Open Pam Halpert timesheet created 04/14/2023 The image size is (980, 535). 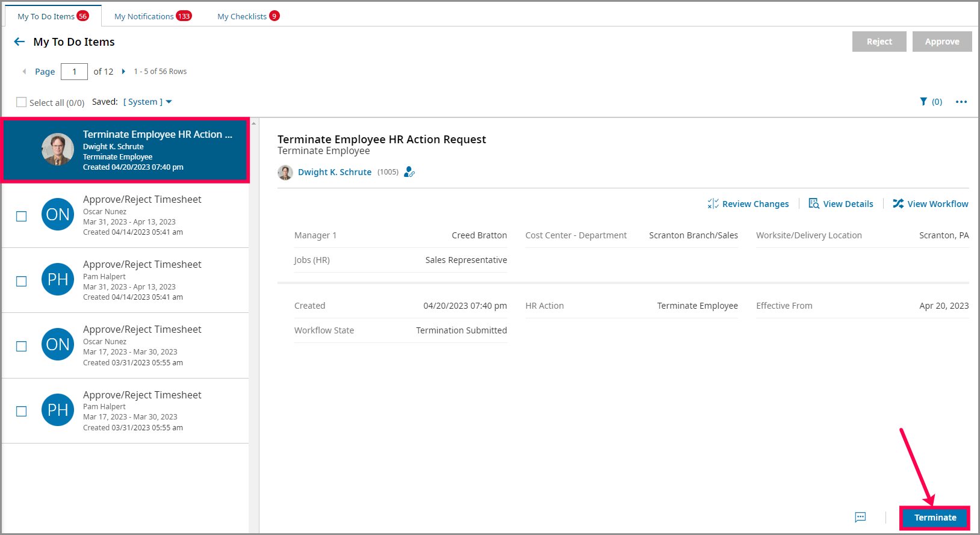coord(125,280)
